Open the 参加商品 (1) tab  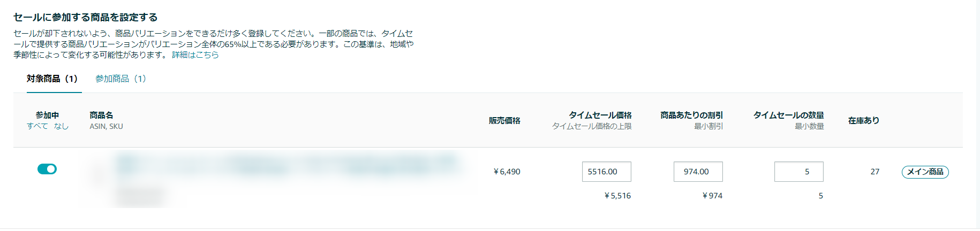coord(120,79)
